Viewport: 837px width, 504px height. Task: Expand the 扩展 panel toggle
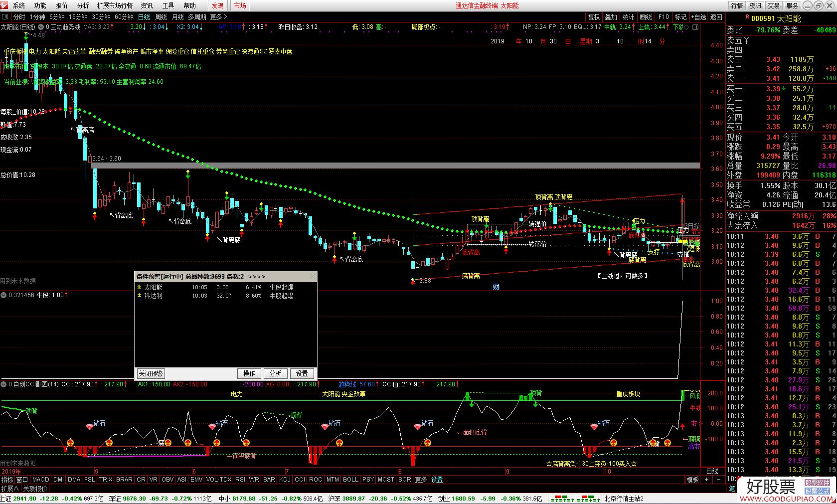[10, 489]
